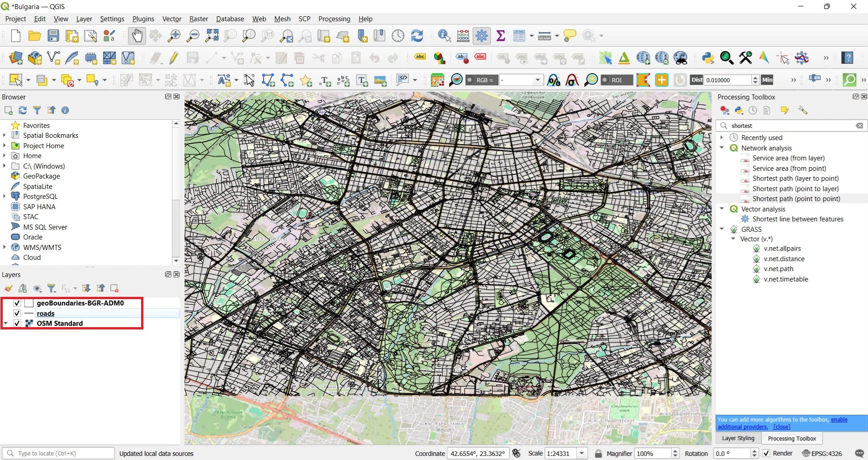Click in the Coordinate field
This screenshot has height=460, width=868.
point(478,453)
